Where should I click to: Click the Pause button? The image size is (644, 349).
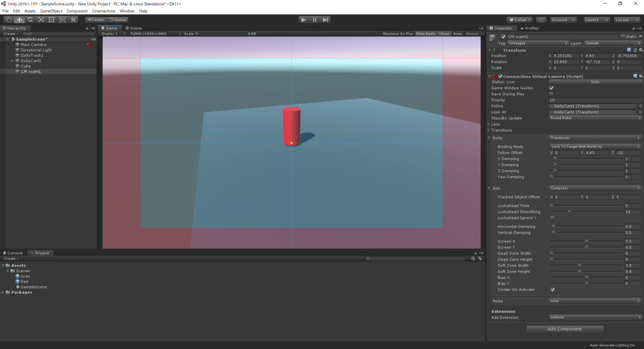click(x=314, y=20)
